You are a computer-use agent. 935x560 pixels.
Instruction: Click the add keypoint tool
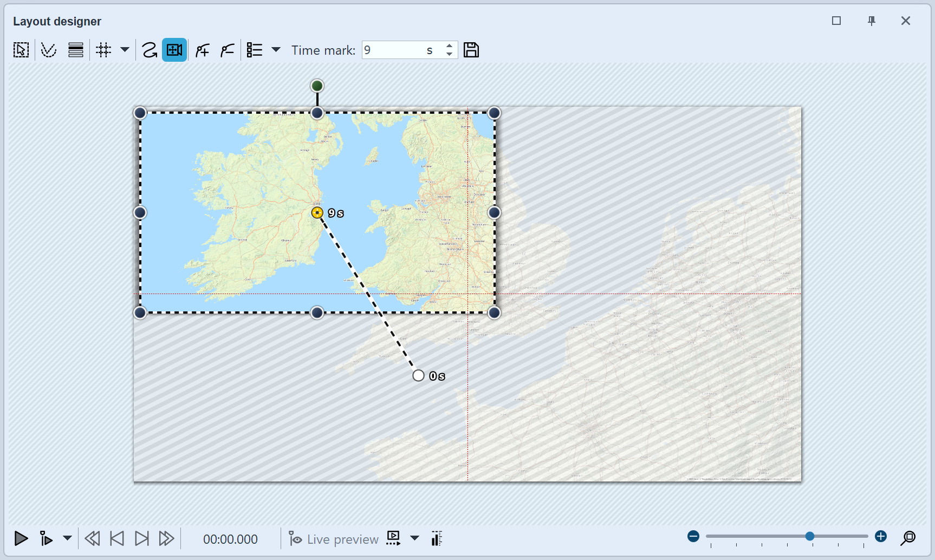pos(202,49)
